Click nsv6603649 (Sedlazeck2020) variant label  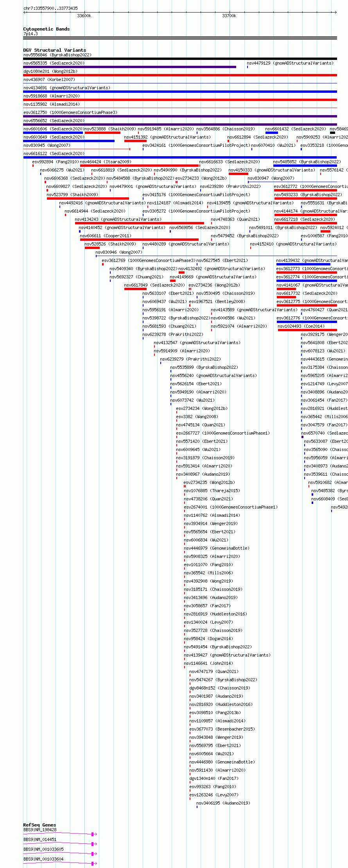54,137
